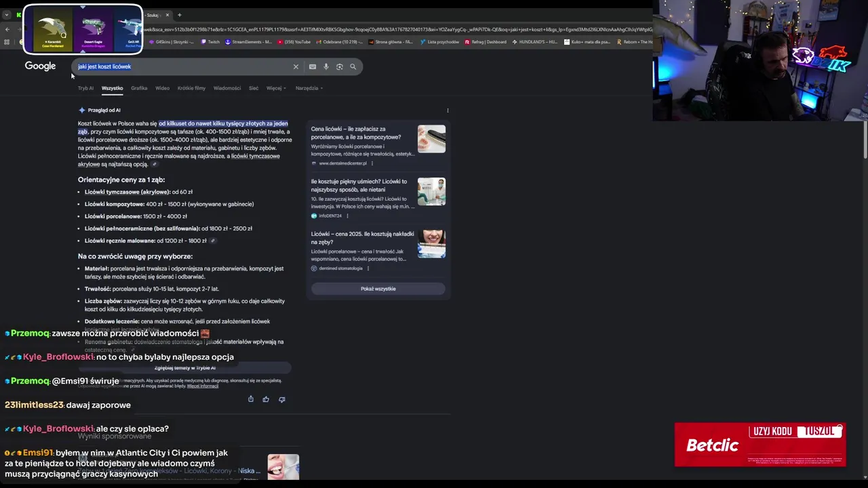Image resolution: width=868 pixels, height=488 pixels.
Task: Open 'Ile kosztuje piękny uśmiech' article
Action: [x=359, y=186]
